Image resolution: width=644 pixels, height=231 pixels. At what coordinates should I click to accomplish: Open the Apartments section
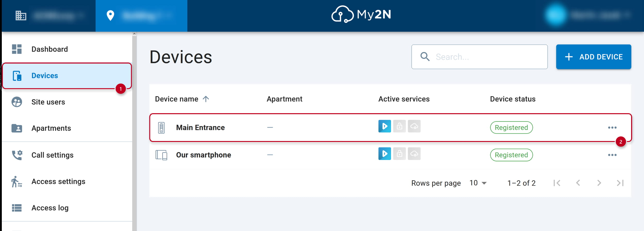coord(67,128)
